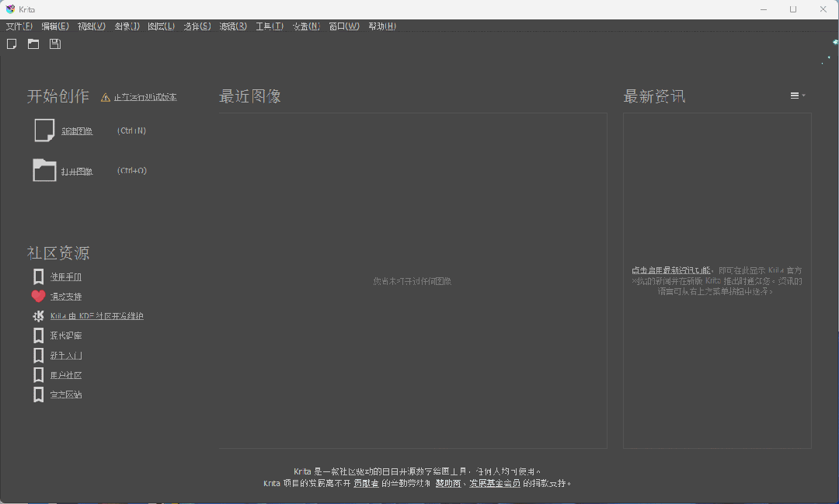This screenshot has height=504, width=839.
Task: Open the 工具(T) menu
Action: [270, 26]
